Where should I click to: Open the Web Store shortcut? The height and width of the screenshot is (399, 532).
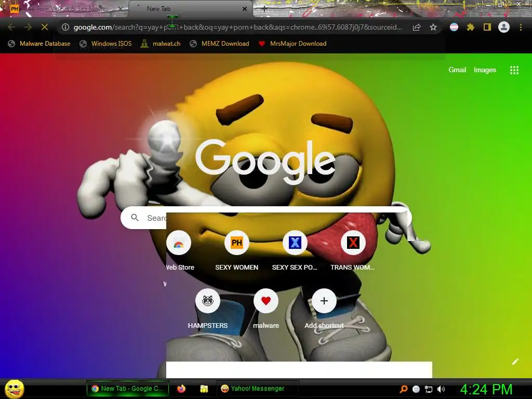pyautogui.click(x=179, y=250)
